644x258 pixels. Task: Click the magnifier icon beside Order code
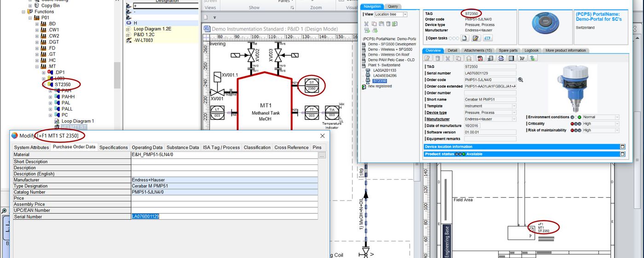(520, 80)
